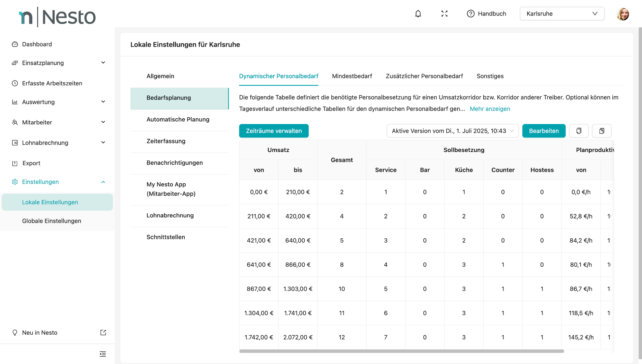
Task: Select Automatische Planung settings section
Action: [178, 119]
